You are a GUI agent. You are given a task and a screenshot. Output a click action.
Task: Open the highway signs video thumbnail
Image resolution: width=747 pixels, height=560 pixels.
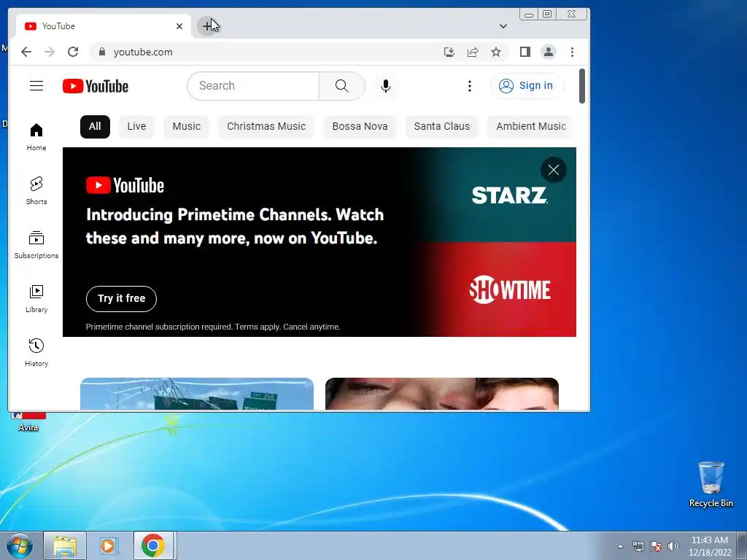point(197,394)
